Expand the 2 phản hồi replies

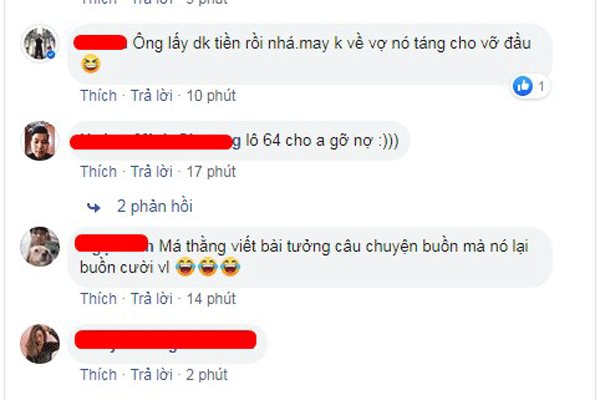155,206
